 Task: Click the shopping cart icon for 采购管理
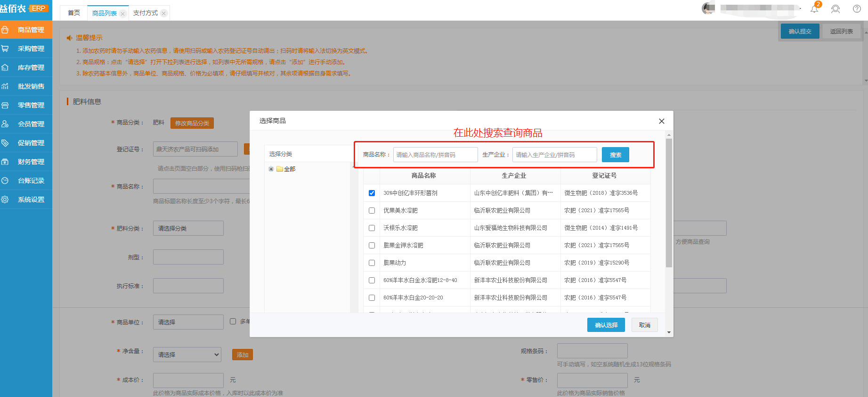coord(5,49)
